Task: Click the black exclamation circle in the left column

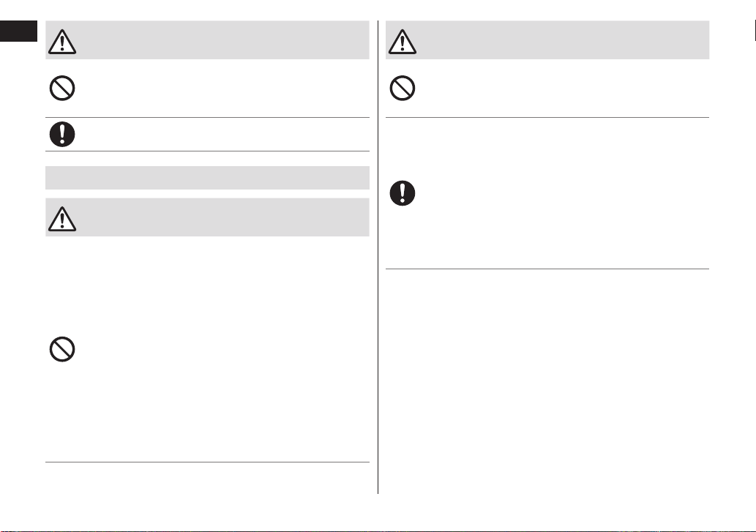Action: tap(62, 134)
